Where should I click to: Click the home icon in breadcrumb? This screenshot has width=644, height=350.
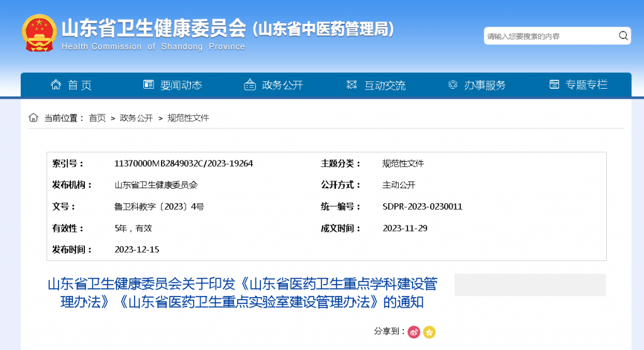coord(33,118)
